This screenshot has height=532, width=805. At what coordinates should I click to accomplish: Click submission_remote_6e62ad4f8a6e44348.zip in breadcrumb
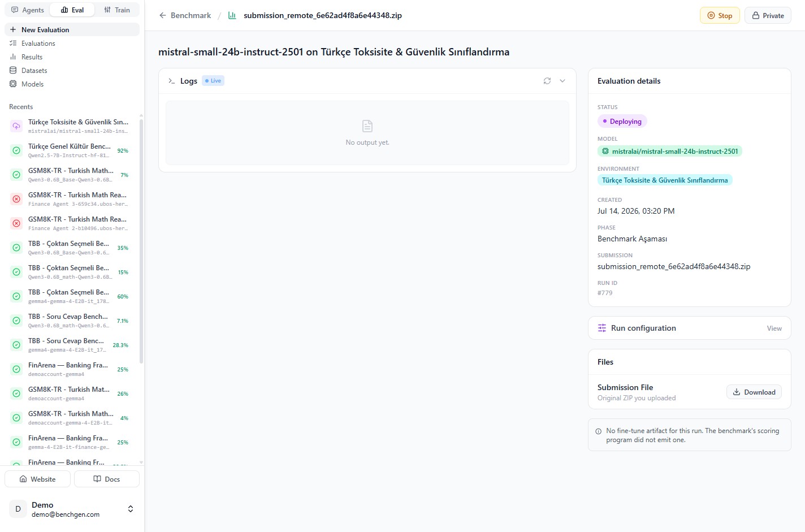pyautogui.click(x=323, y=15)
